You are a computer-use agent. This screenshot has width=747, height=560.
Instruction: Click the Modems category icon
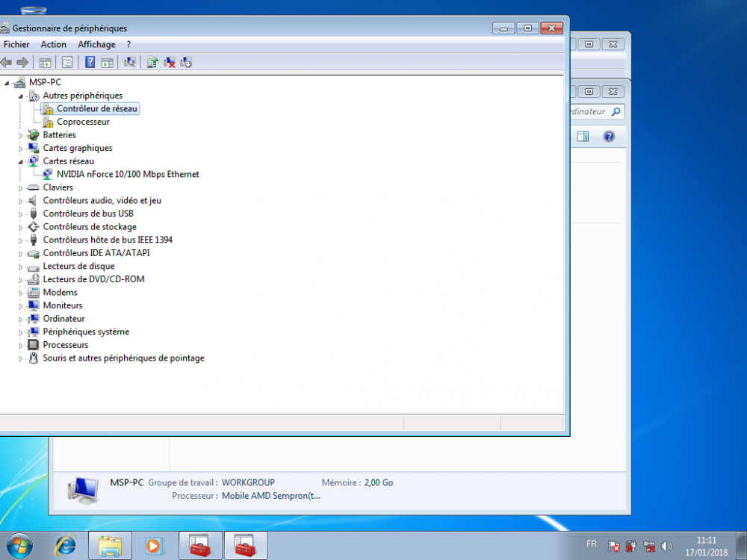point(34,293)
